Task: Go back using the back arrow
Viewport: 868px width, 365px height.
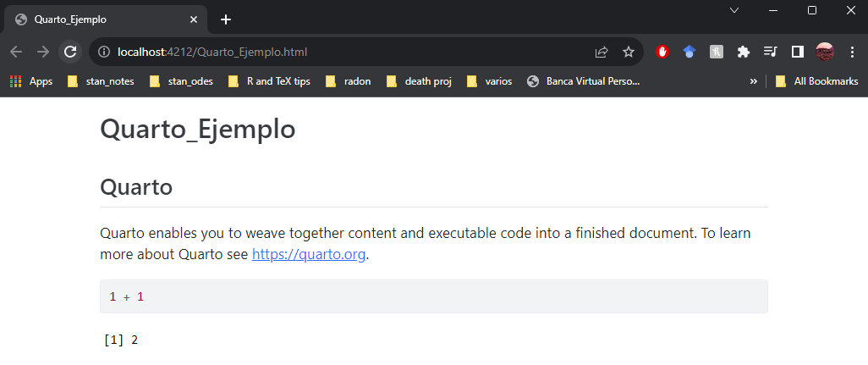Action: coord(16,52)
